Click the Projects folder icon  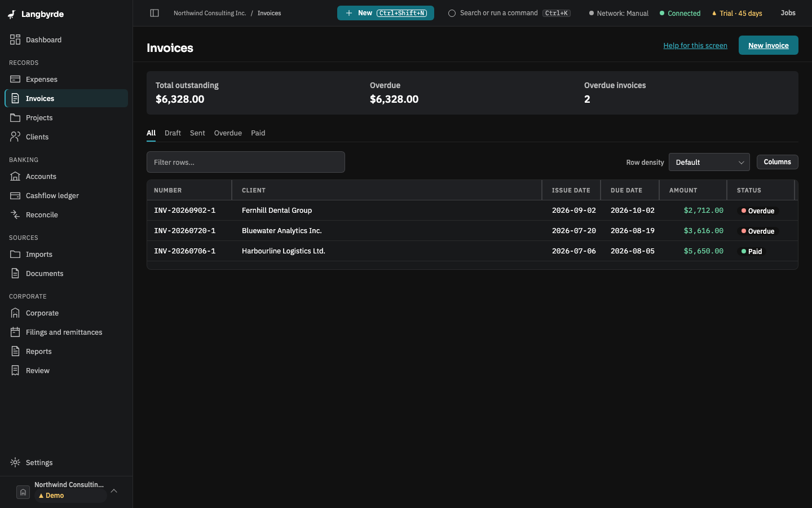[x=15, y=117]
